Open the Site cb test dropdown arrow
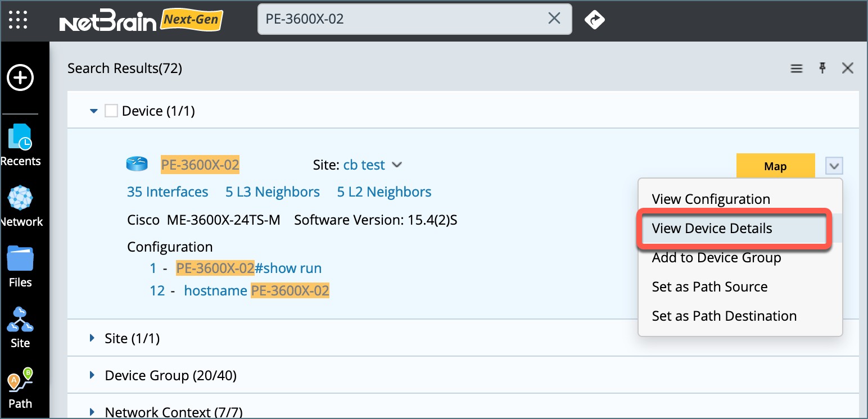 397,165
